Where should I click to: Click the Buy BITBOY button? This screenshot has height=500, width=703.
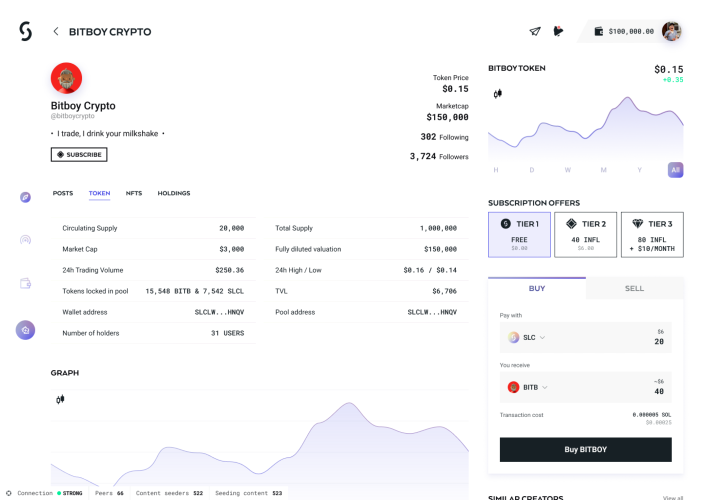coord(586,449)
